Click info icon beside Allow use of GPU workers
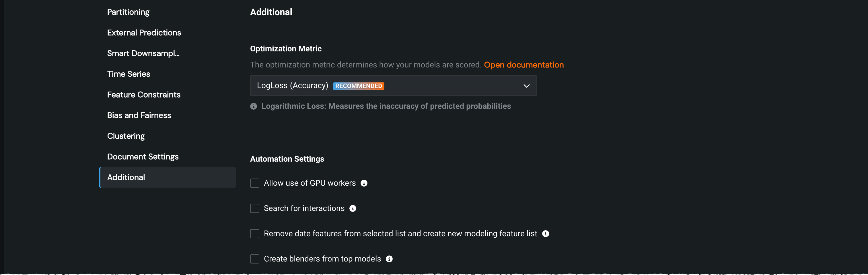 [364, 183]
